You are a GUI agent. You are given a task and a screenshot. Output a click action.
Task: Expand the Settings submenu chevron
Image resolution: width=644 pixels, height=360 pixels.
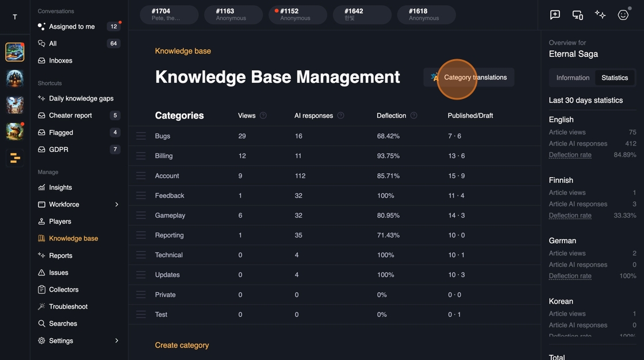[117, 341]
